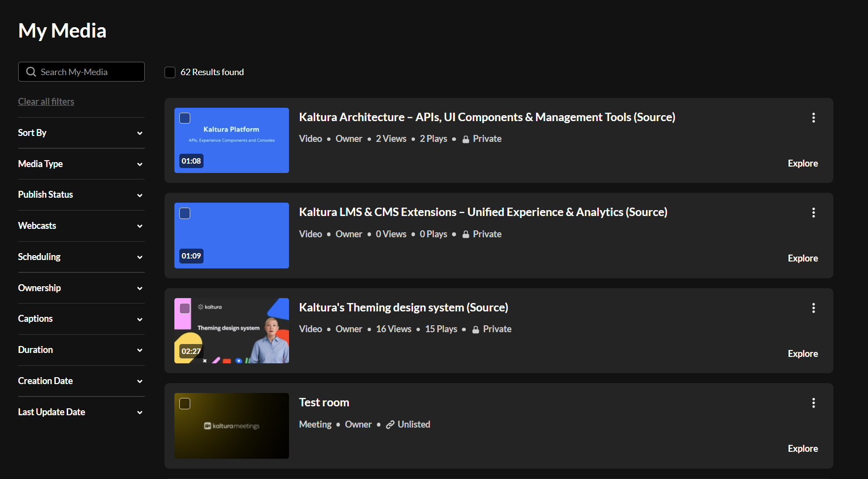Click Explore on Kaltura's Theming design system
868x479 pixels.
click(803, 353)
